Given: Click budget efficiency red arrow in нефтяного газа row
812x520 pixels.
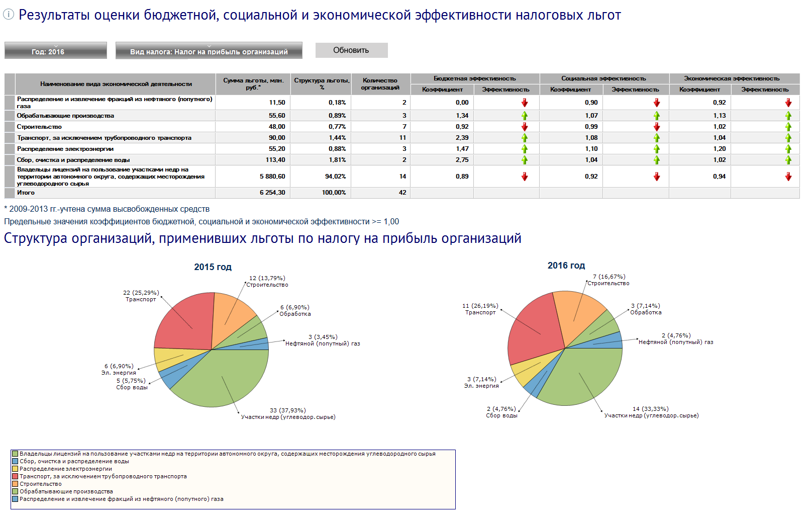Looking at the screenshot, I should 525,103.
